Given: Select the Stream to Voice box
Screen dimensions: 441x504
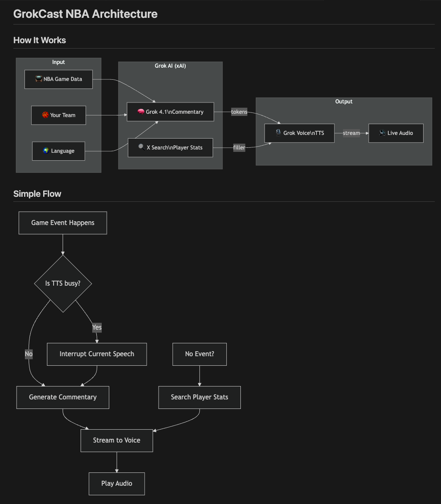Looking at the screenshot, I should (x=117, y=440).
